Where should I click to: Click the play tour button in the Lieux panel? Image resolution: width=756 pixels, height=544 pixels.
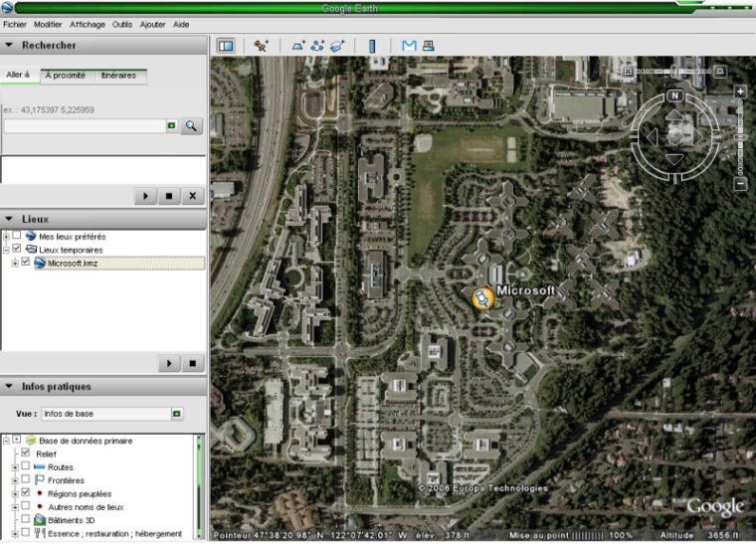click(169, 363)
